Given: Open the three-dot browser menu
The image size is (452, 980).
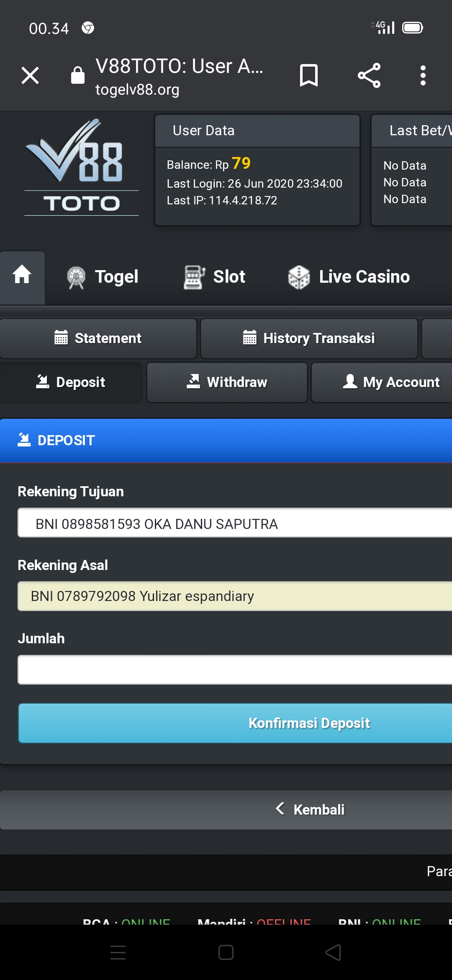Looking at the screenshot, I should click(423, 76).
